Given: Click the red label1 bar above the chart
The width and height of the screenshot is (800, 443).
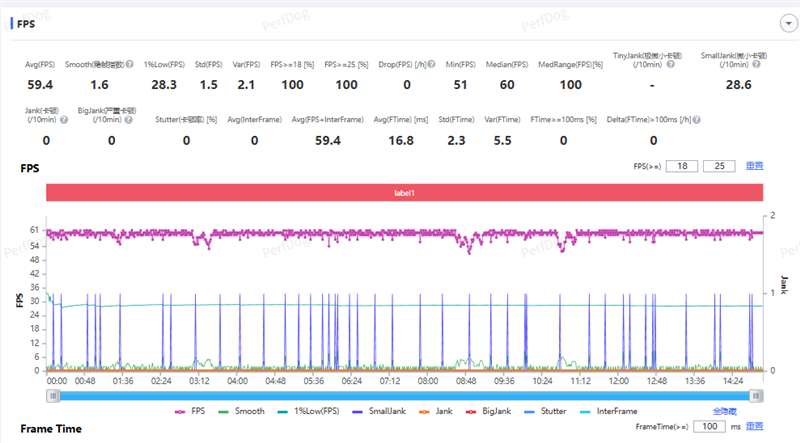Looking at the screenshot, I should pos(405,192).
